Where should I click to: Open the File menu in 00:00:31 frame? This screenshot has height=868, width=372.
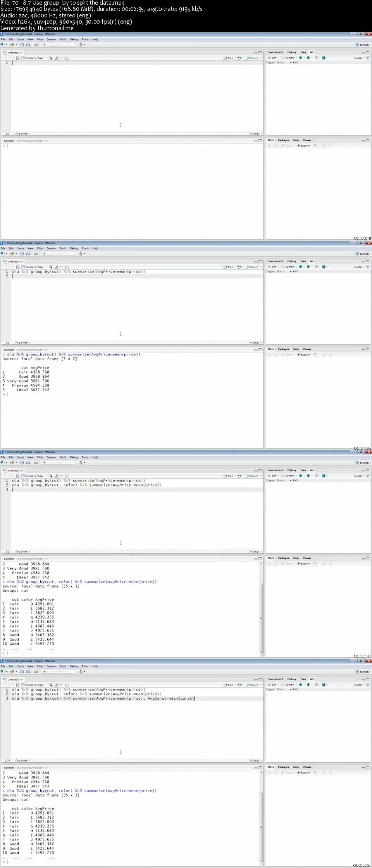(x=3, y=39)
